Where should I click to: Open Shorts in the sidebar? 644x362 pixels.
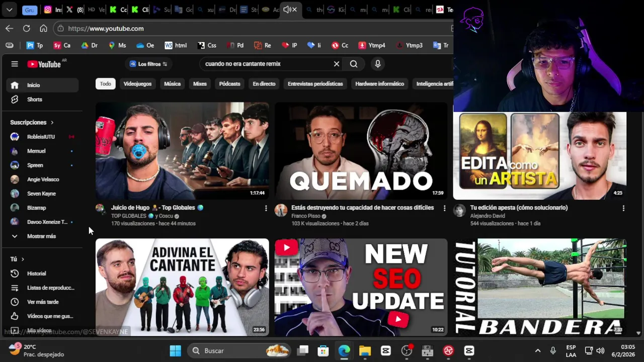pos(43,100)
